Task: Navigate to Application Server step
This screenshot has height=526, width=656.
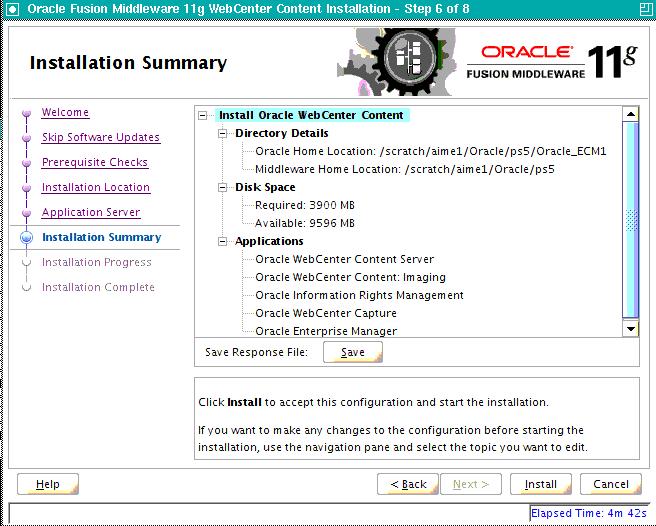Action: tap(91, 212)
